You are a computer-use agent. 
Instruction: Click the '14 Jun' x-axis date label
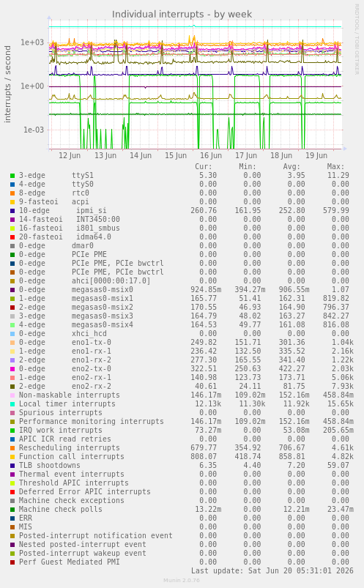click(141, 155)
